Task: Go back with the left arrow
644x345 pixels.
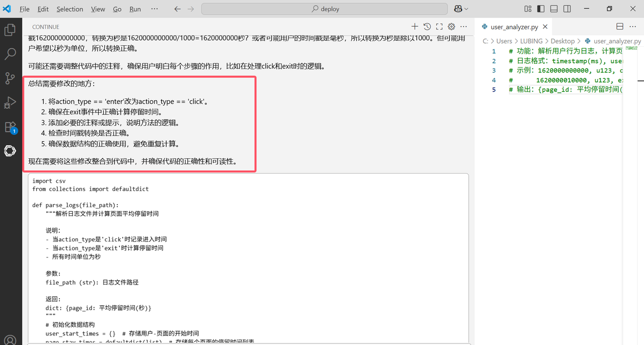Action: [177, 9]
